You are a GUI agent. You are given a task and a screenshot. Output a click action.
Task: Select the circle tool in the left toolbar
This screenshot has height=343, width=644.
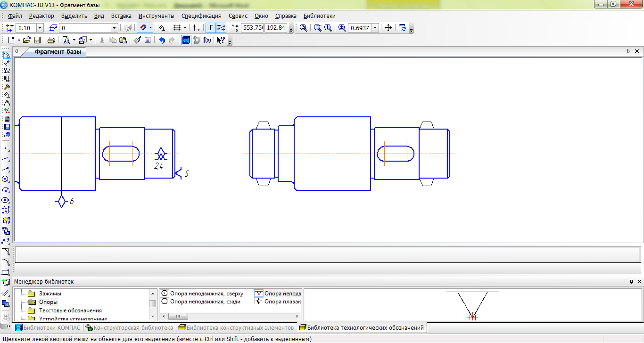coord(6,179)
